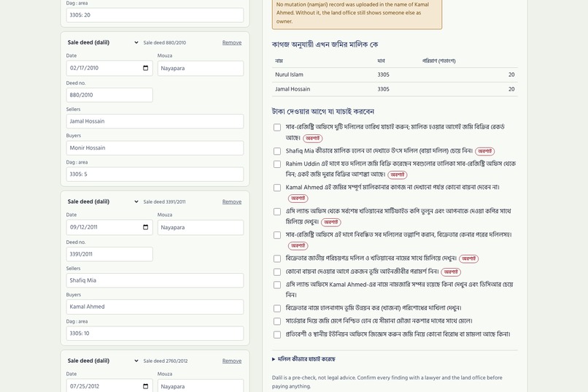588x392 pixels.
Task: Open calendar picker for date 07/25/2012
Action: click(145, 386)
